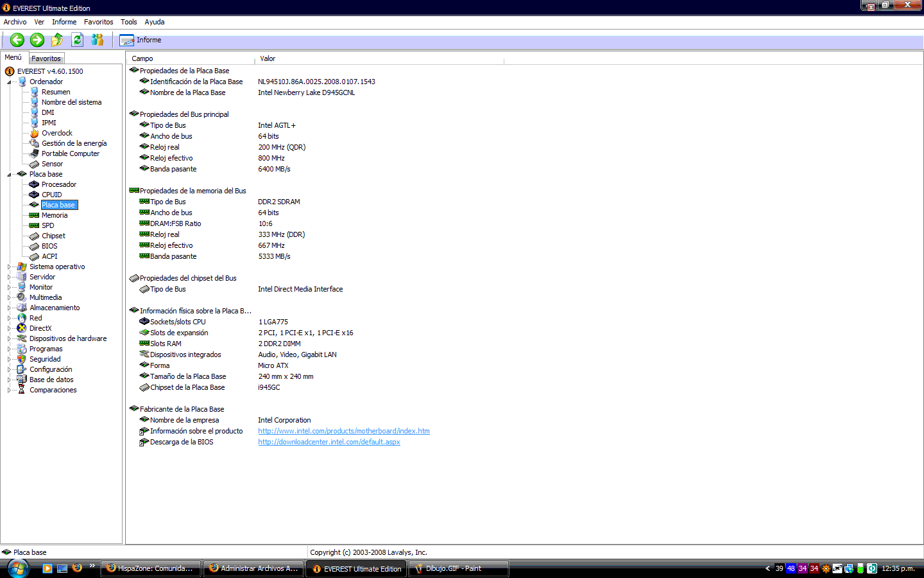Select the CPUID entry under Placa base

(x=51, y=195)
